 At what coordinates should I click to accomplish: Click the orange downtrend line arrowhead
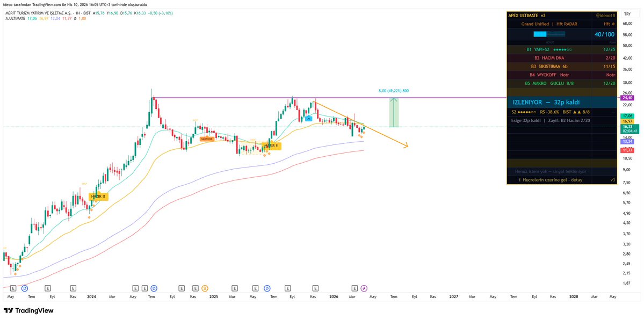406,146
